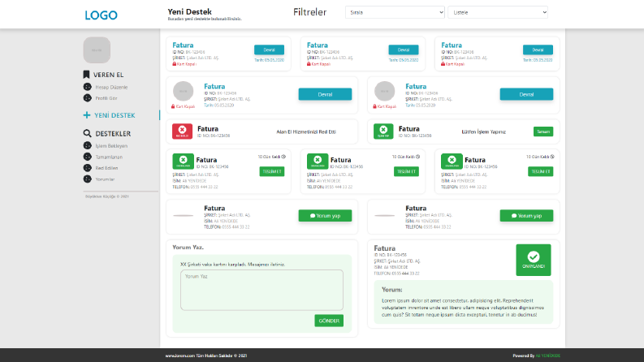
Task: Click the left Yorum yap button
Action: tap(325, 215)
